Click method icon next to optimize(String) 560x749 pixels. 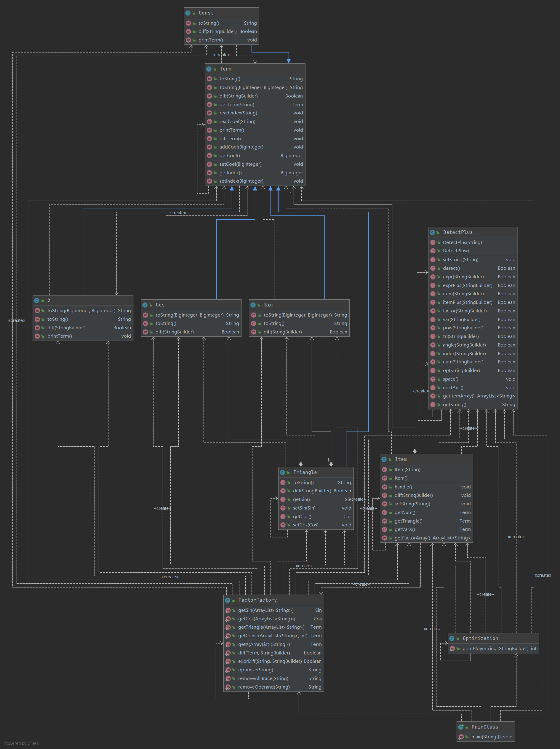tap(228, 670)
